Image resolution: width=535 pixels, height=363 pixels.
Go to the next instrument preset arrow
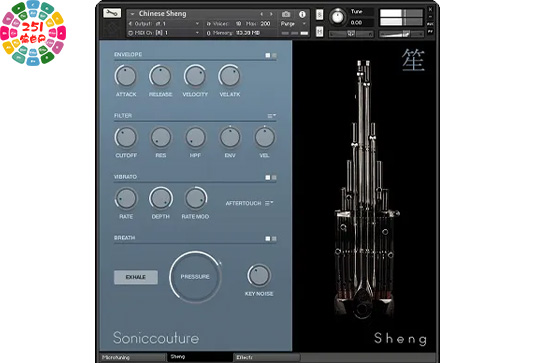point(271,14)
